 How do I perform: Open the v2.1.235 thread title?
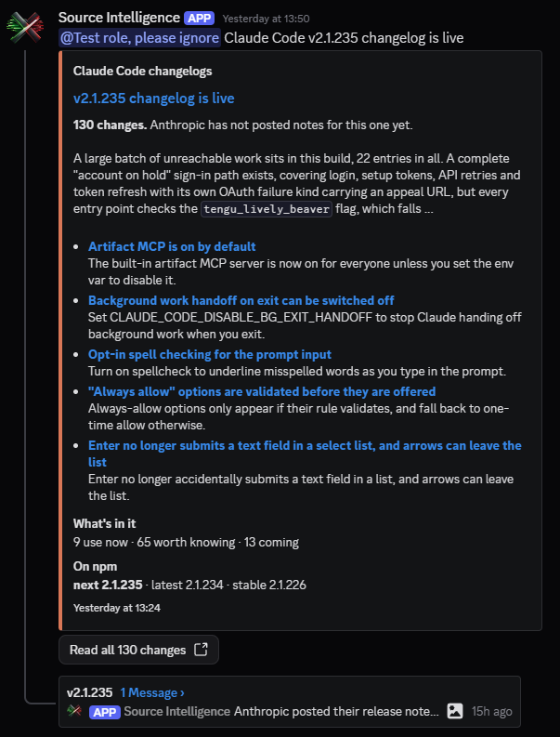(89, 692)
